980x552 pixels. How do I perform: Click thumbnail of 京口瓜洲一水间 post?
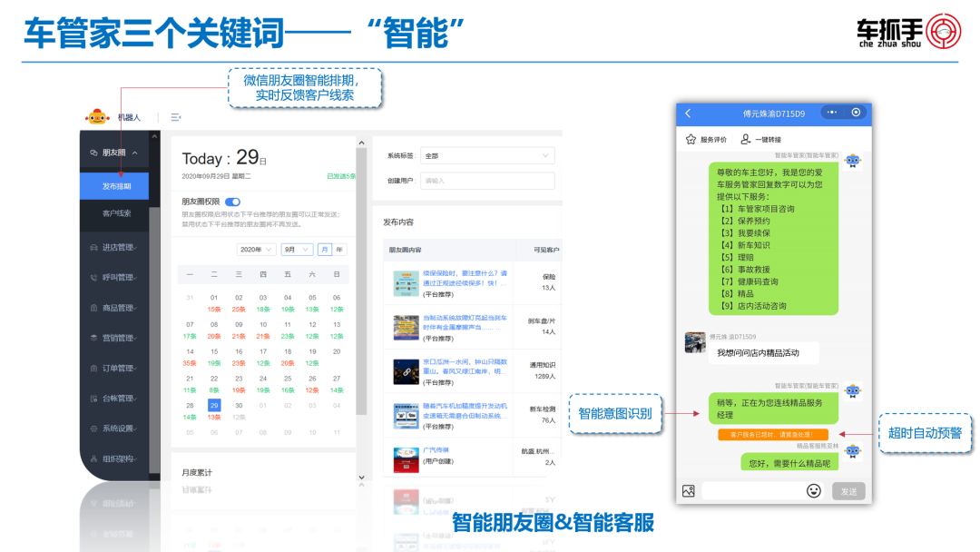(x=406, y=371)
